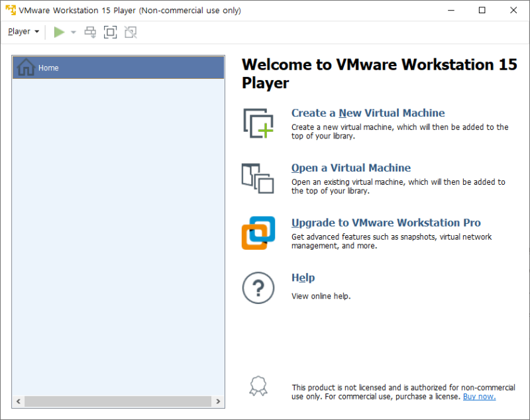Click the ribbon badge license icon
This screenshot has width=530, height=420.
tap(258, 385)
